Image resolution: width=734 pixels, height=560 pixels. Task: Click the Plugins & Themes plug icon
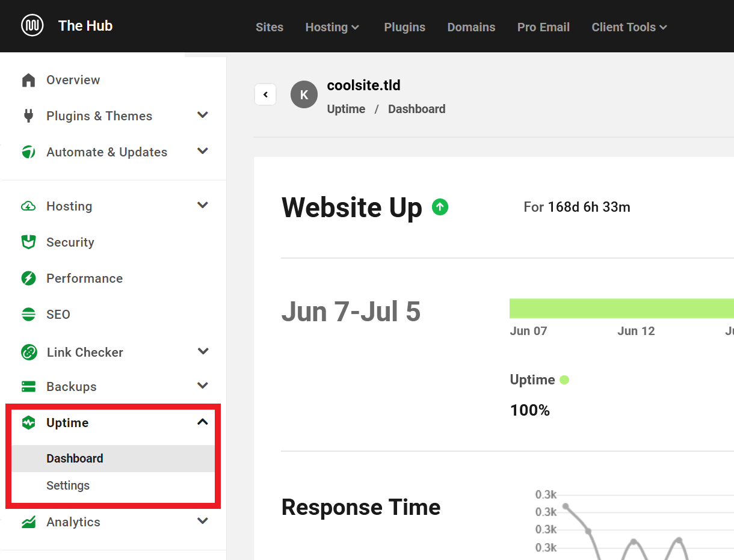(28, 116)
